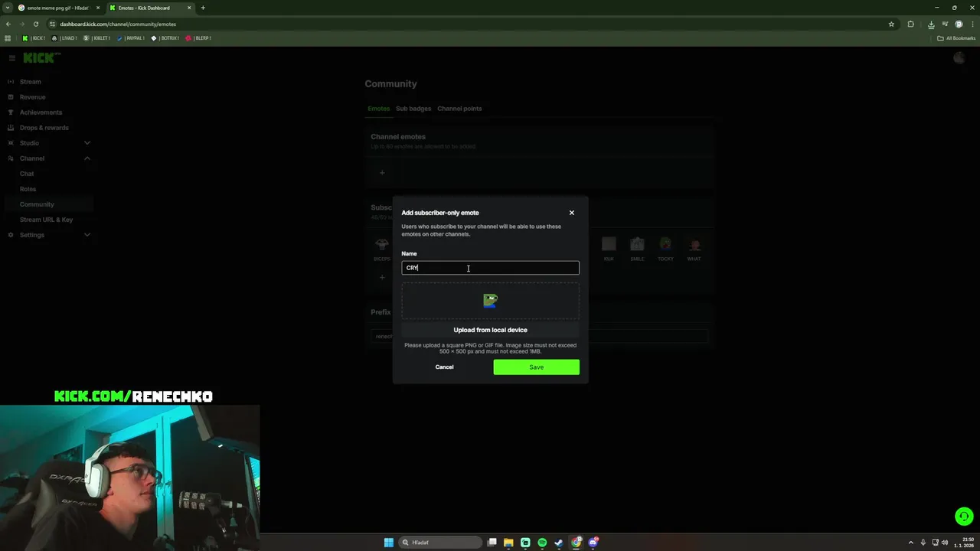Click the uploaded emote image preview
This screenshot has height=551, width=980.
490,301
